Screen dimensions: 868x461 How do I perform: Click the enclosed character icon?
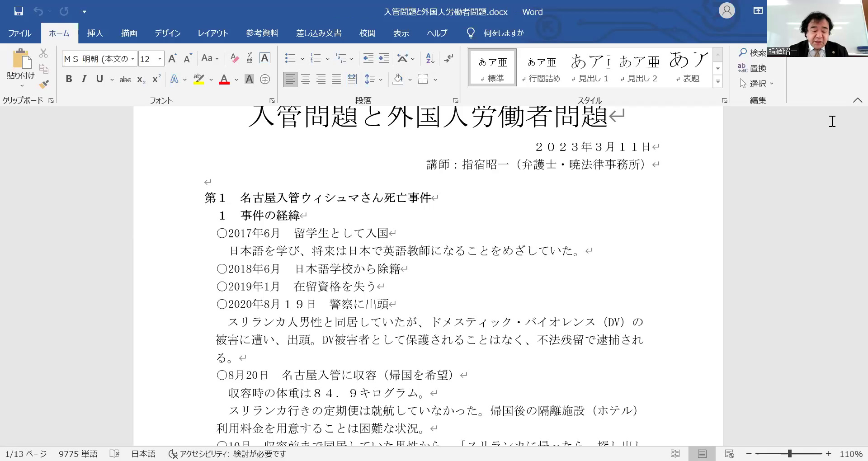(x=265, y=80)
